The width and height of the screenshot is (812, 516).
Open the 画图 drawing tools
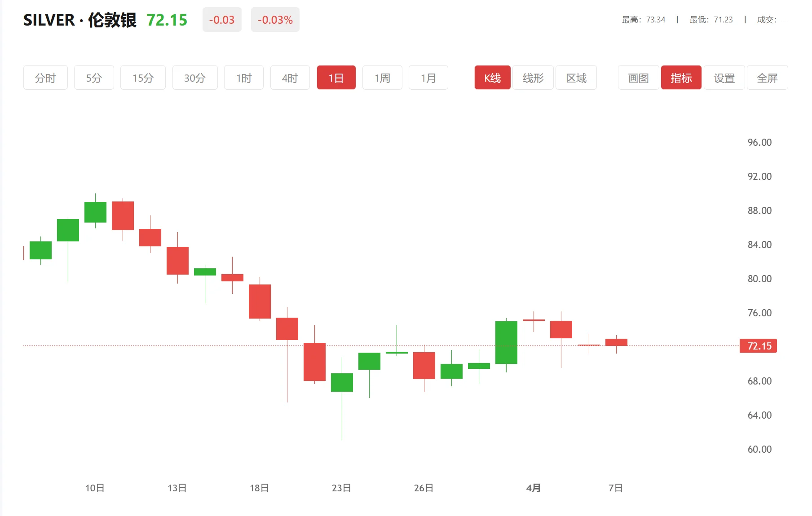(x=638, y=78)
